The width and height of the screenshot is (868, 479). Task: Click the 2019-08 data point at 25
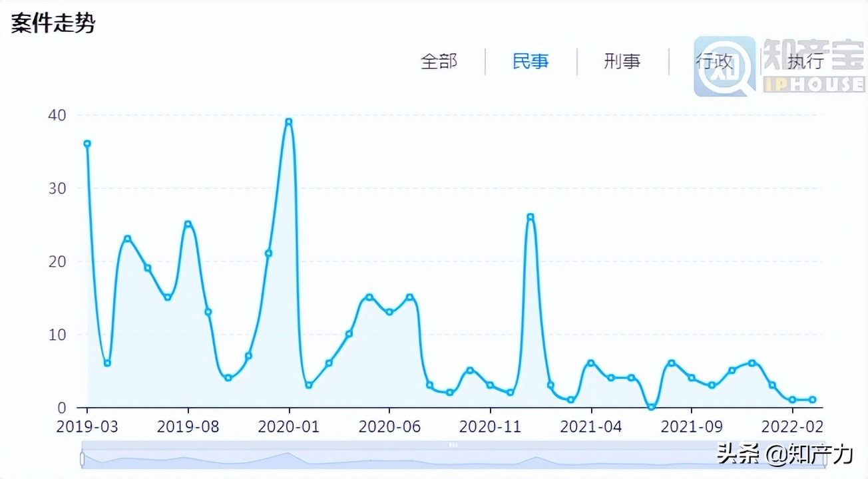pyautogui.click(x=188, y=224)
